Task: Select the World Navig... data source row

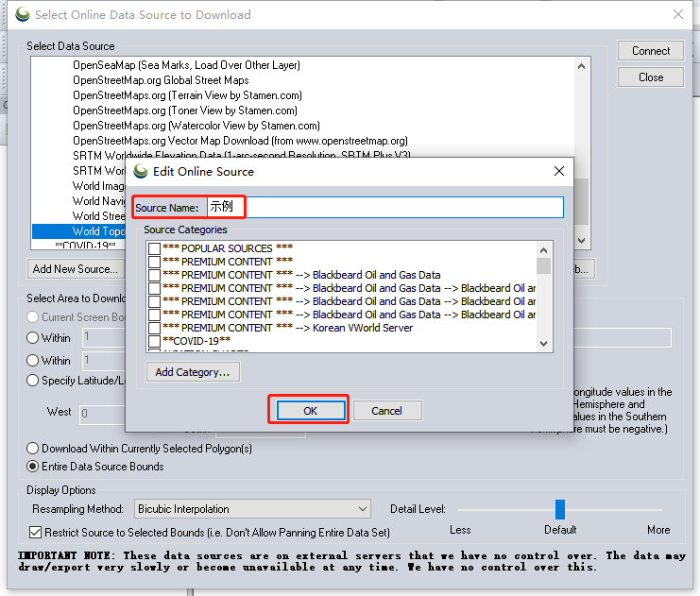Action: coord(98,201)
